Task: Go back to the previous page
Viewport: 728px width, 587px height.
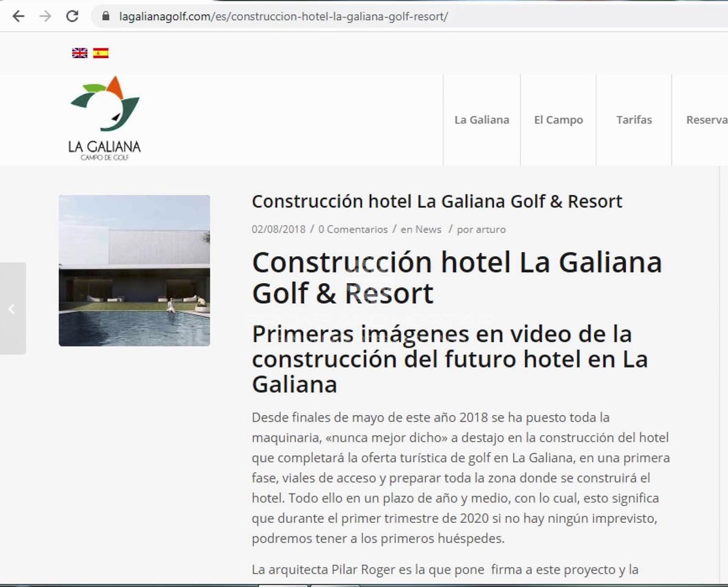Action: 18,17
